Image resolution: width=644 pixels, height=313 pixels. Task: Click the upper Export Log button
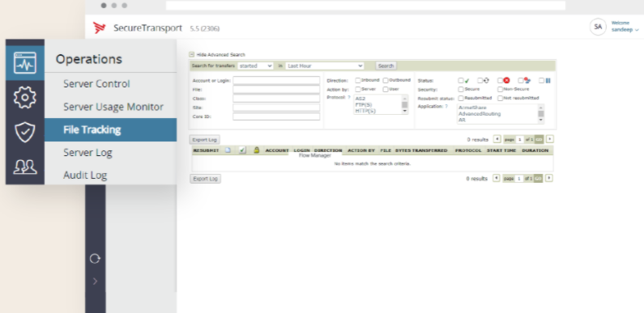204,140
